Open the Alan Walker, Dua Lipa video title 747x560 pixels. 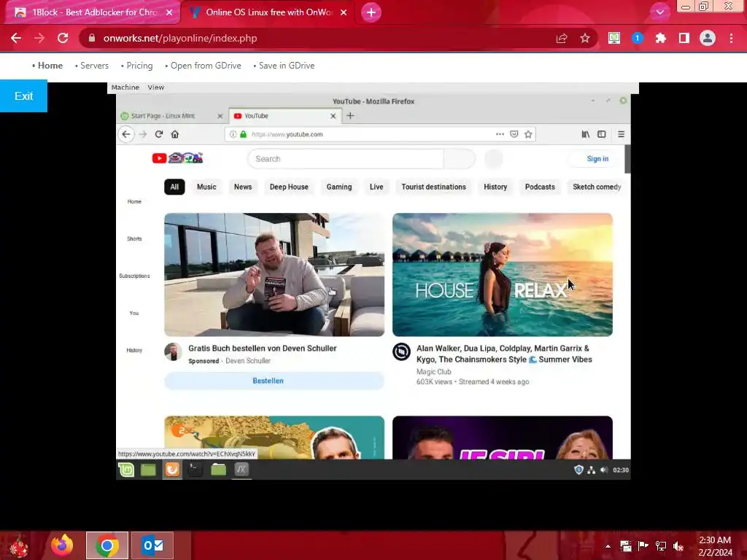(504, 354)
